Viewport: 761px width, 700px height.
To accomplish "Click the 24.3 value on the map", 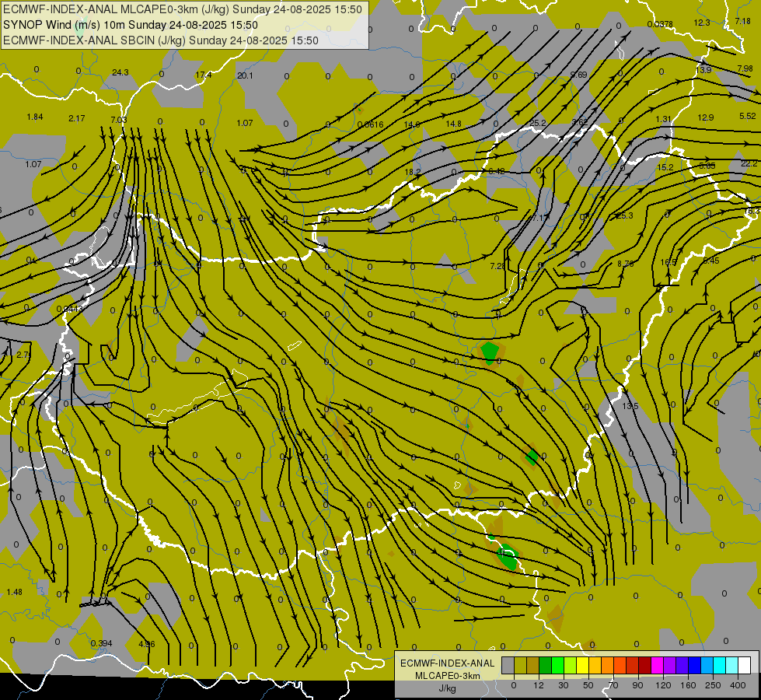I will click(120, 72).
